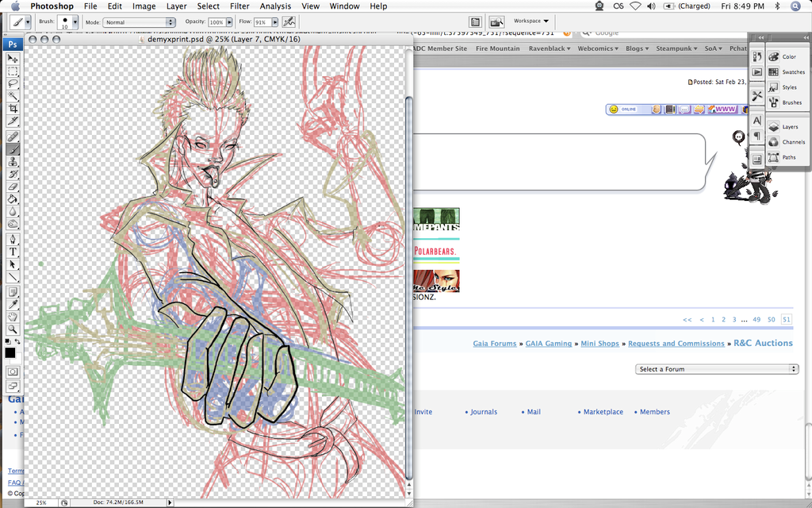Viewport: 812px width, 508px height.
Task: Select the Magic Wand tool
Action: (13, 96)
